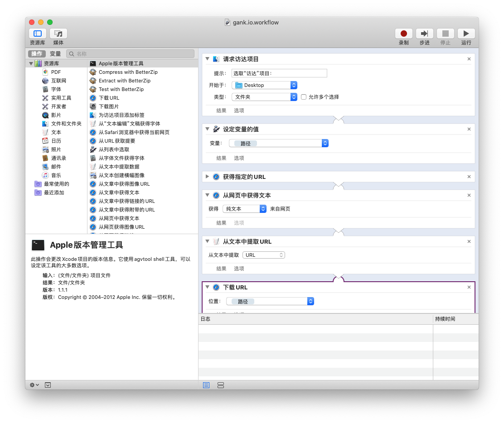Open the 纯文本 format dropdown
Image resolution: width=504 pixels, height=423 pixels.
coord(244,209)
